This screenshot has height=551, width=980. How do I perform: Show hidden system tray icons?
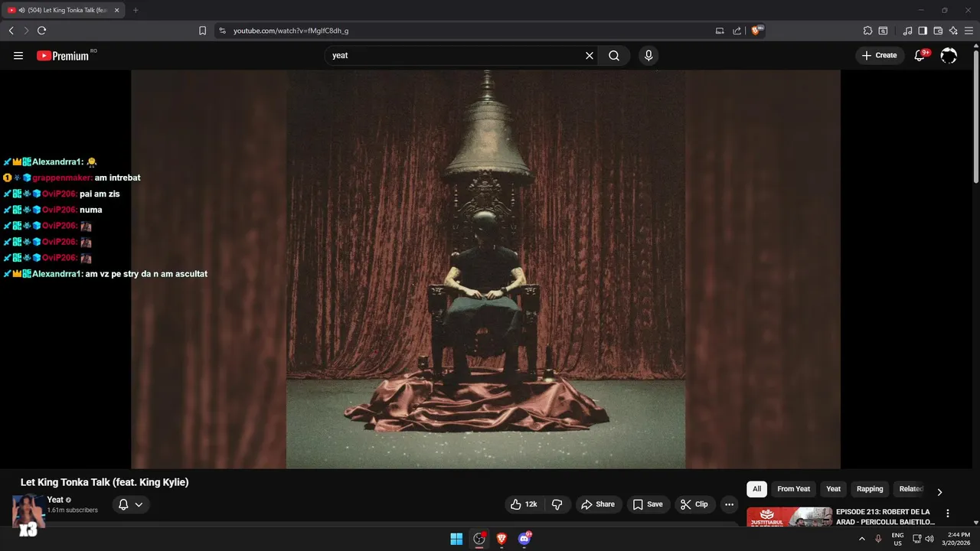(x=862, y=539)
